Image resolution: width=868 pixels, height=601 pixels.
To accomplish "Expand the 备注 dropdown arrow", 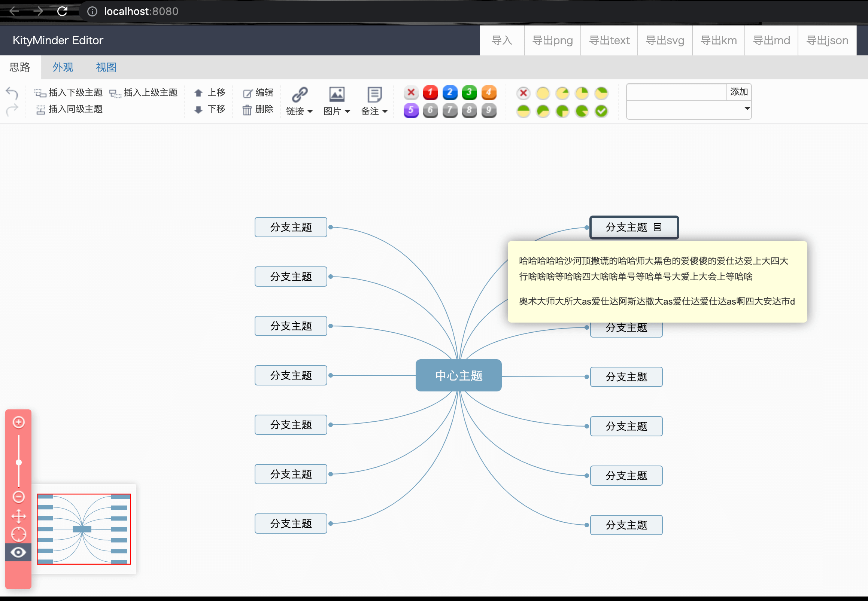I will coord(385,112).
